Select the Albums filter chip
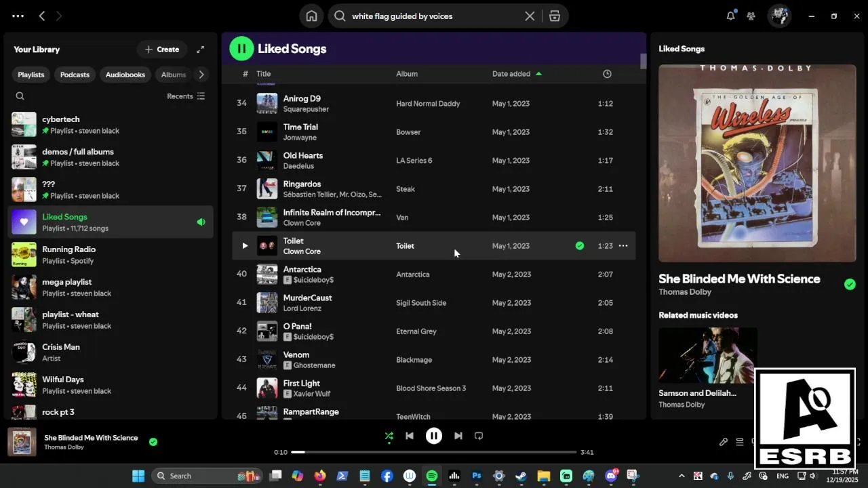Viewport: 868px width, 488px height. [173, 75]
